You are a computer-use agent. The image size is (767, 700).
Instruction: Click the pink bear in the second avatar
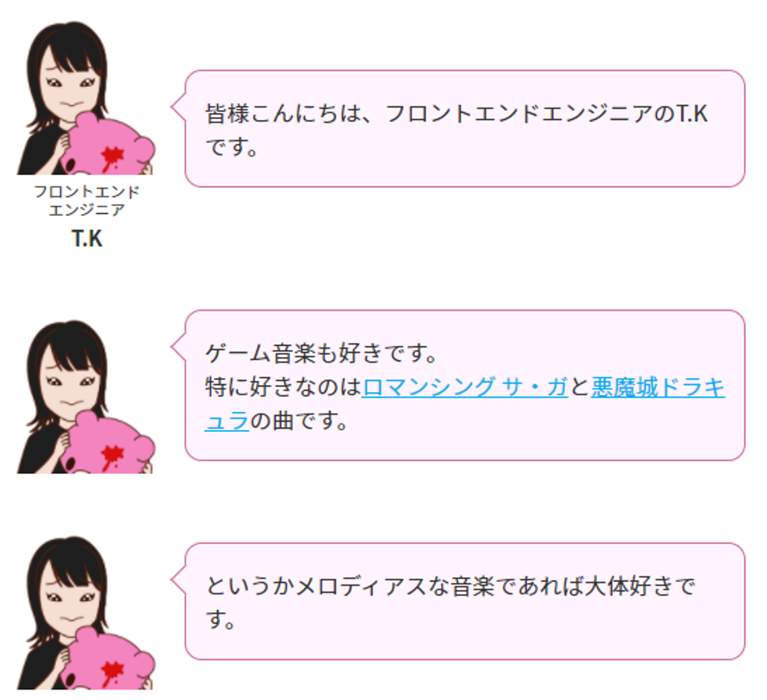click(108, 444)
